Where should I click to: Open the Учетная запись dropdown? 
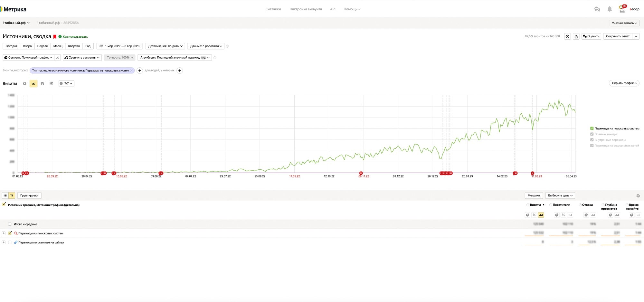coord(624,23)
